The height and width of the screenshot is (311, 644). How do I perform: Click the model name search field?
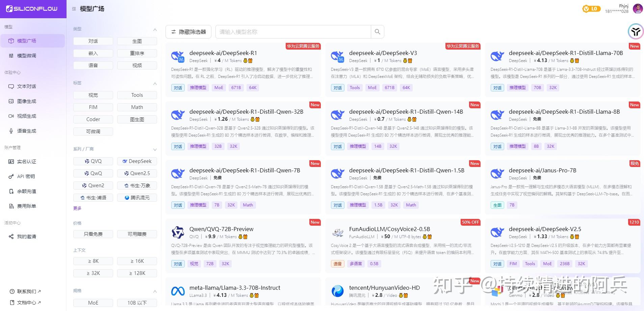(x=293, y=32)
